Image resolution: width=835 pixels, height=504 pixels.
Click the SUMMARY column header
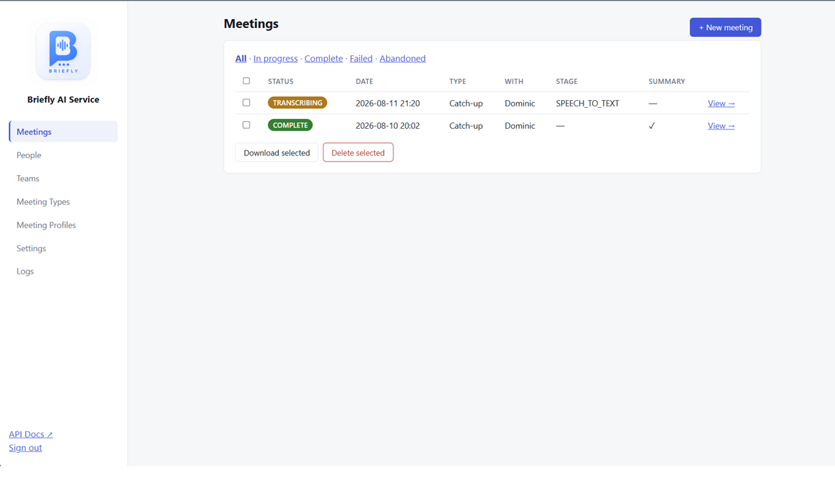667,81
